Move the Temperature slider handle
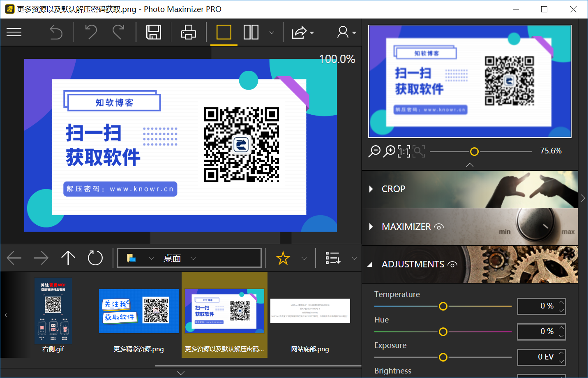This screenshot has height=378, width=588. tap(443, 306)
